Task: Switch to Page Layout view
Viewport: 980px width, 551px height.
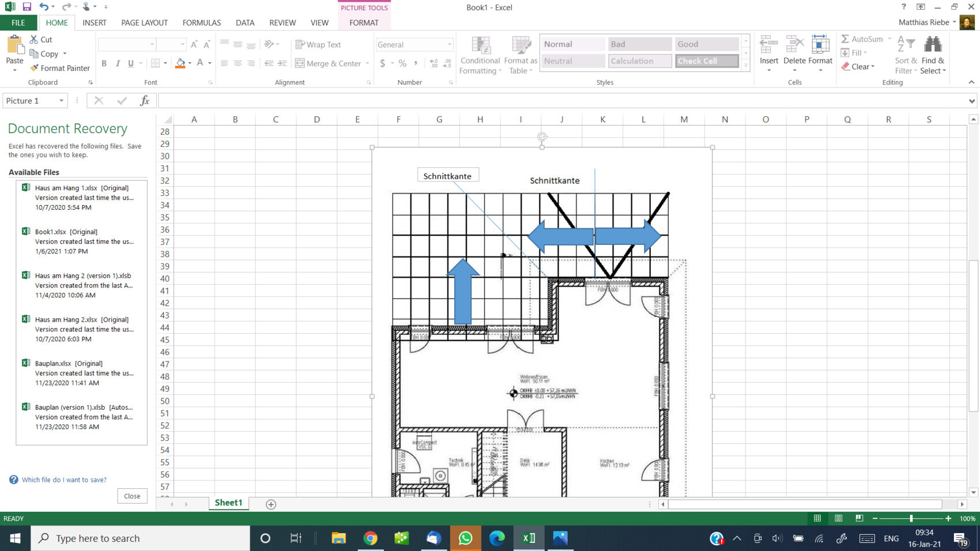Action: pos(838,518)
